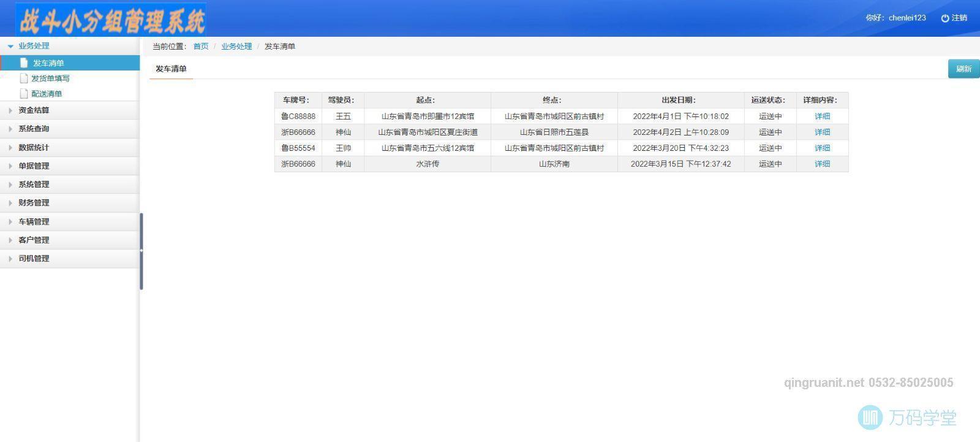This screenshot has height=442, width=980.
Task: Click date 2022年4月2日 上午10:28:09
Action: click(681, 132)
